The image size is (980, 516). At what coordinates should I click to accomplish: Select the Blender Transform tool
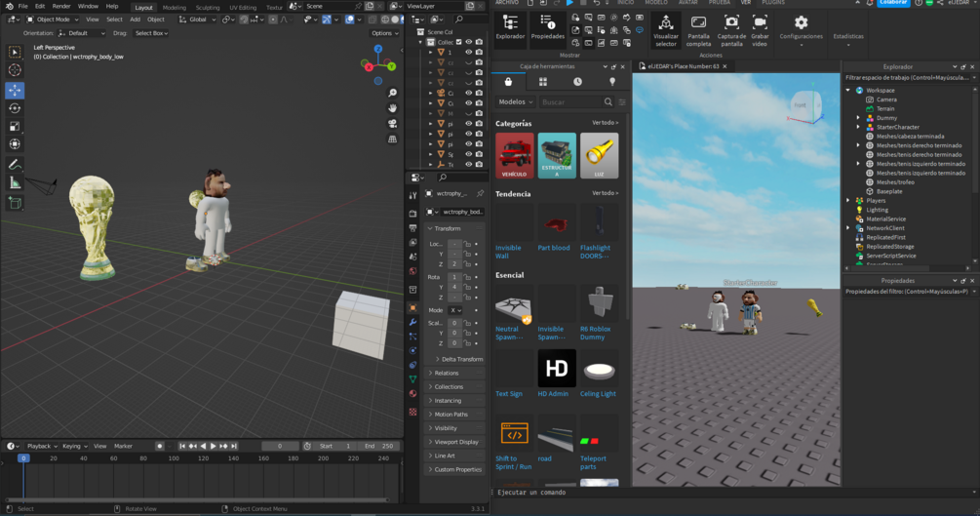(15, 144)
